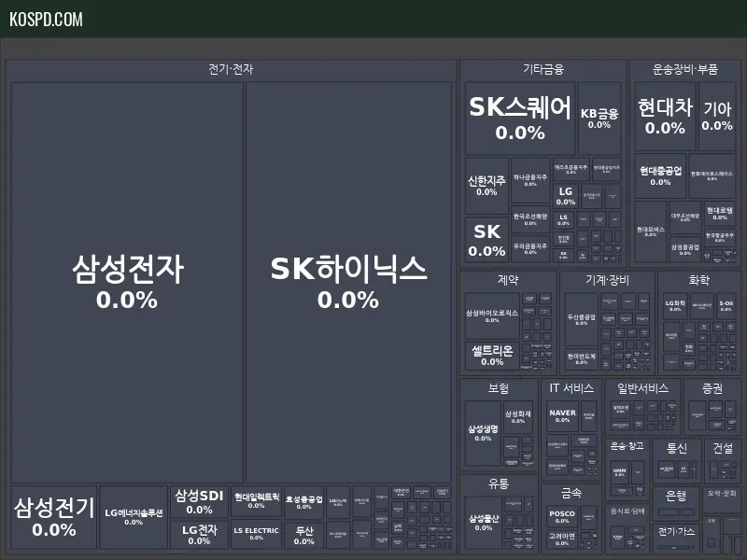This screenshot has height=560, width=747.
Task: Open the POSCO stock tile
Action: tap(562, 517)
